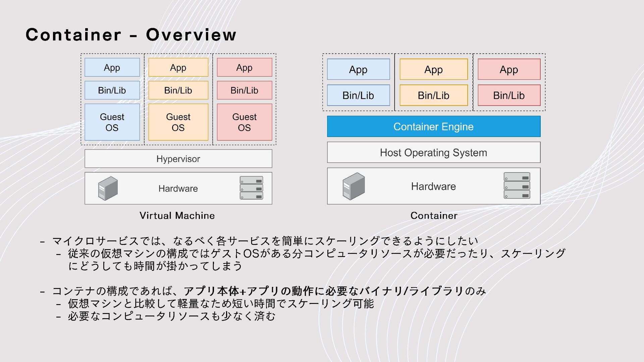644x362 pixels.
Task: Click the red Guest OS block
Action: (x=244, y=122)
